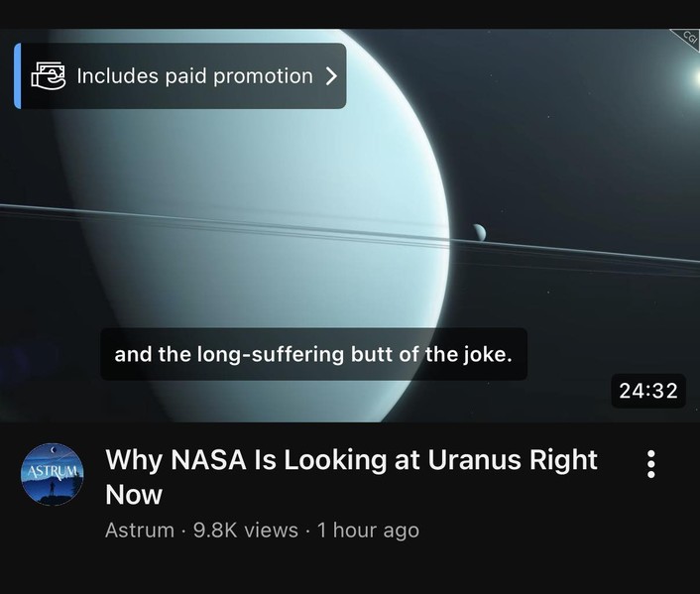
Task: Click the paid promotion money icon
Action: [49, 75]
